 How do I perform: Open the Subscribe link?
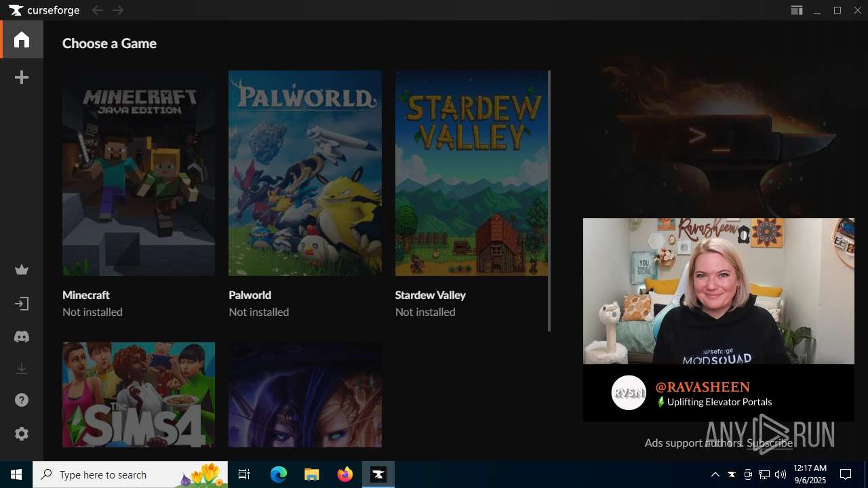(770, 443)
